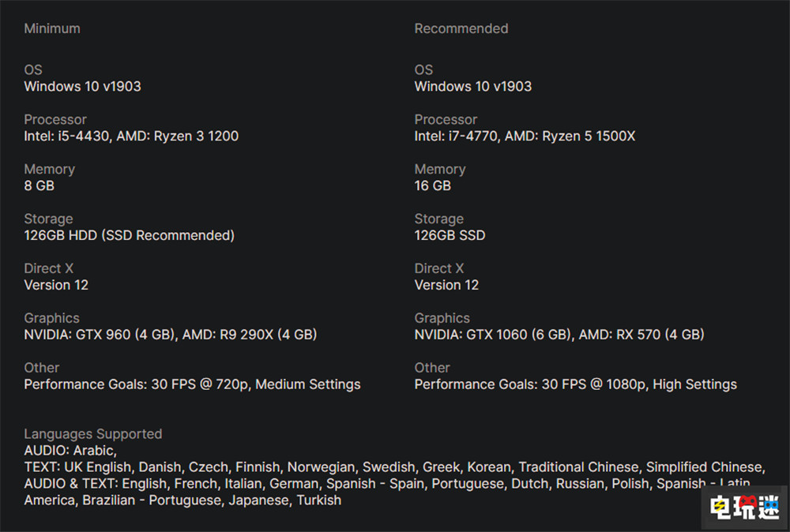Click the Graphics label under Minimum

coord(52,318)
